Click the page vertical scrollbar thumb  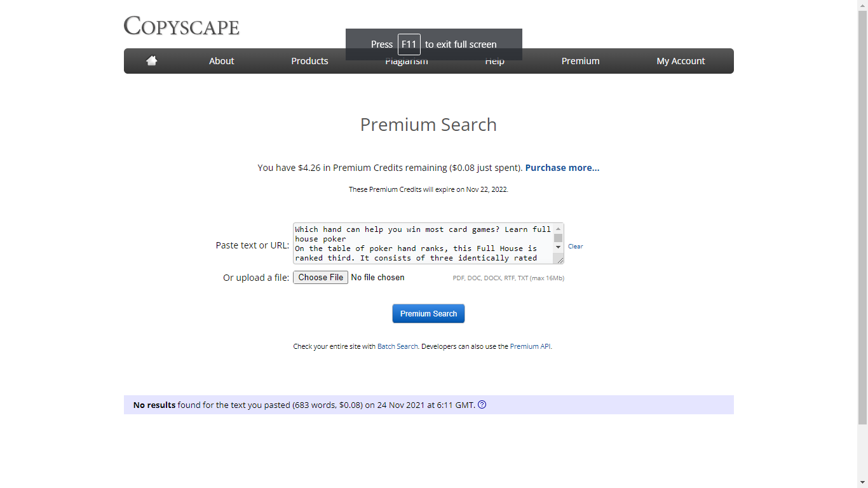(x=862, y=217)
